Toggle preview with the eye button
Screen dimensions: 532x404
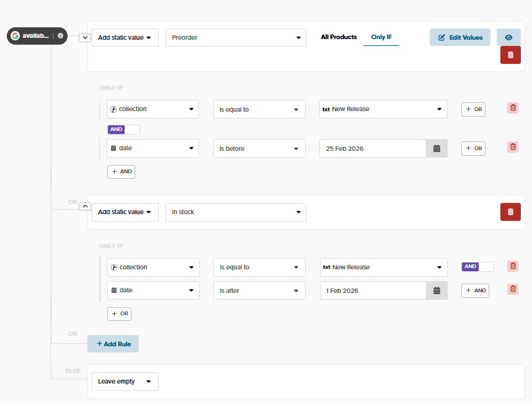[x=508, y=37]
